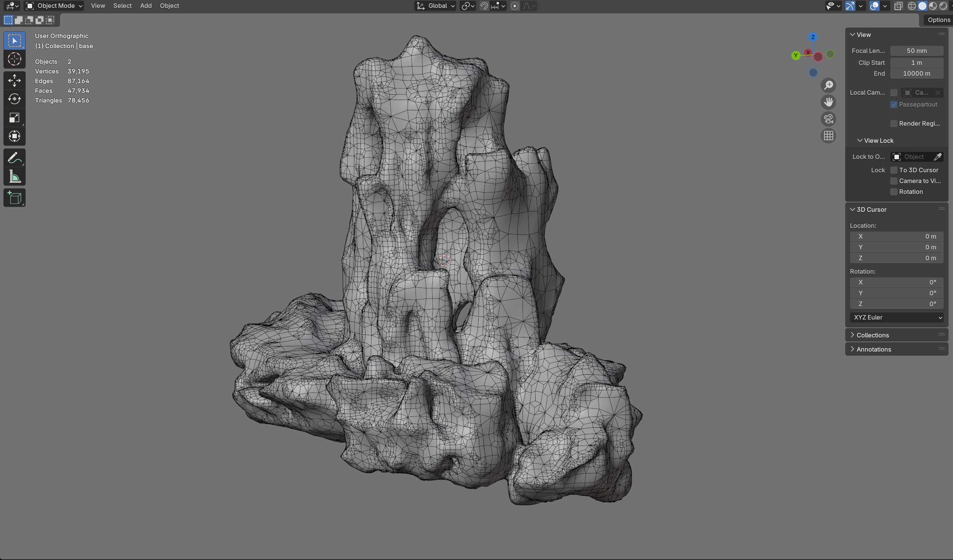Toggle camera view icon in viewport
Viewport: 953px width, 560px height.
(x=828, y=119)
